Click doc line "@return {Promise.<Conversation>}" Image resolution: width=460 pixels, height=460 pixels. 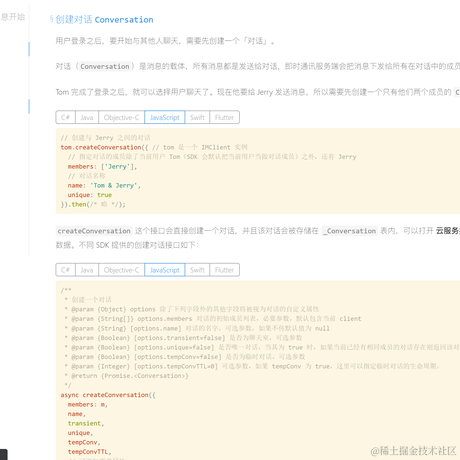point(126,376)
